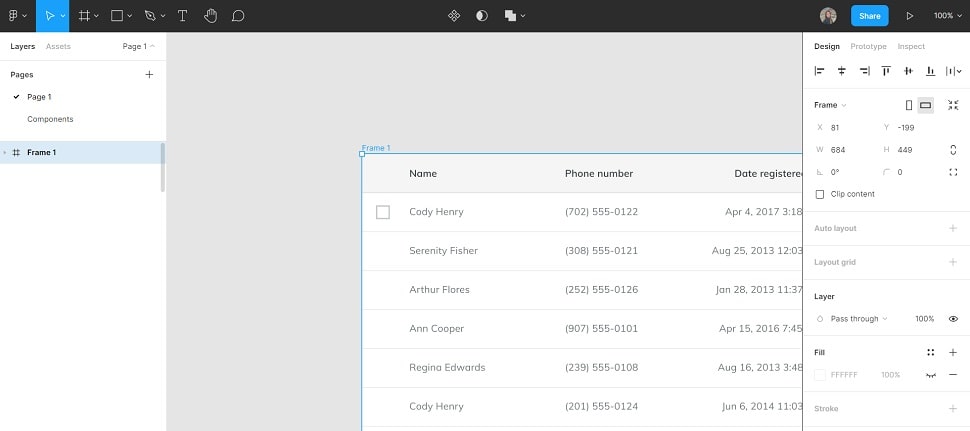Click the Present play icon

[909, 16]
